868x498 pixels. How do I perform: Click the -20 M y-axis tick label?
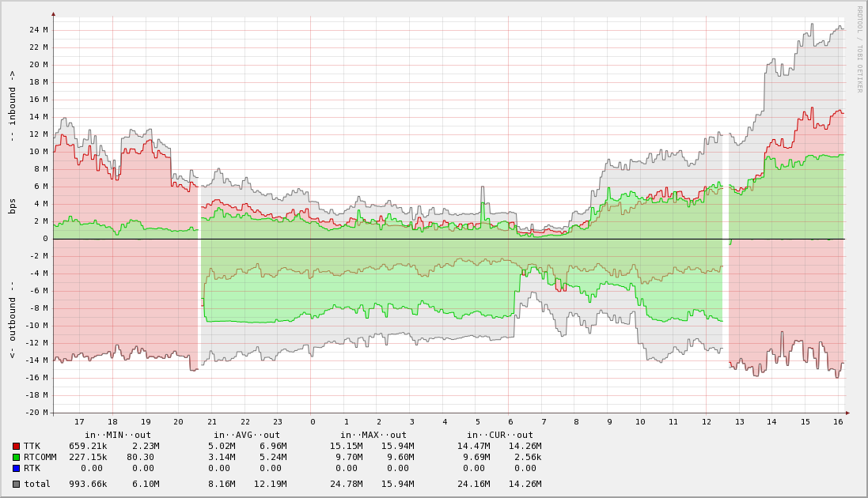tap(36, 413)
